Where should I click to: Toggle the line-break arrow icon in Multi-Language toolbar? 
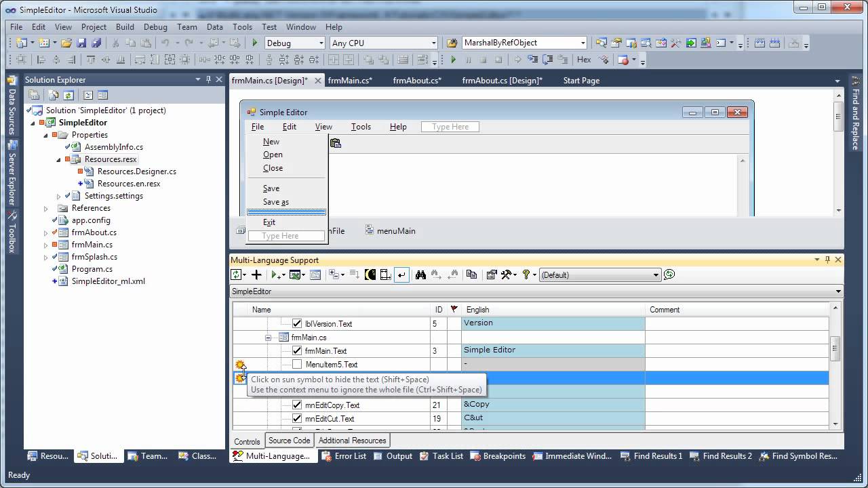point(401,274)
